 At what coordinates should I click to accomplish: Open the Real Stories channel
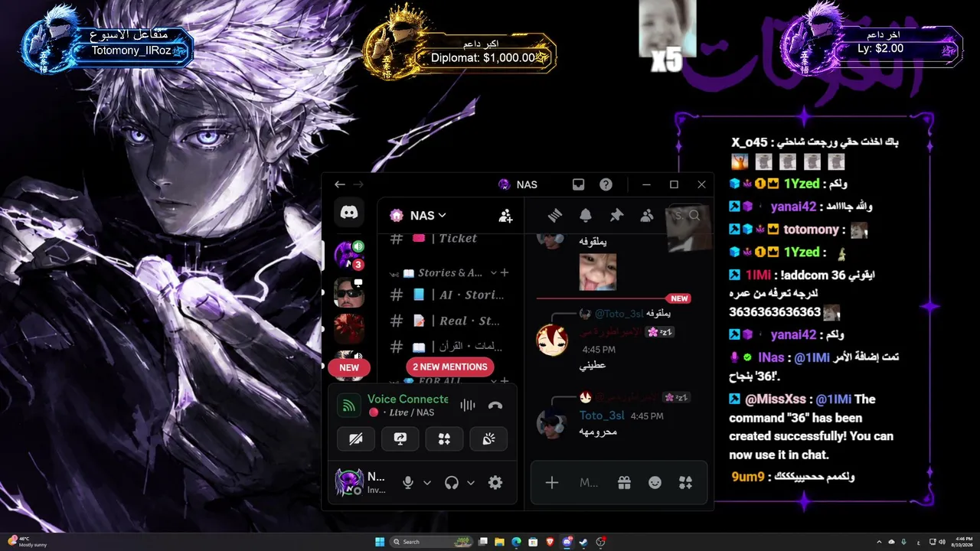[449, 321]
